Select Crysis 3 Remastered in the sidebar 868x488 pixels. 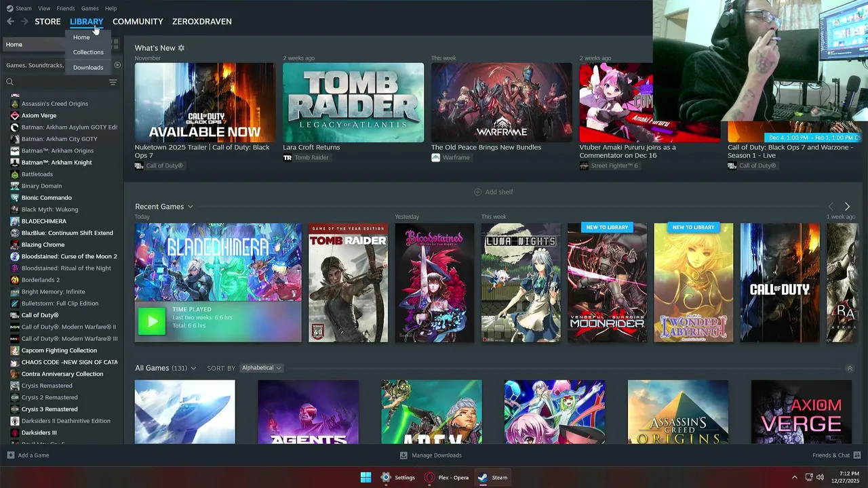(50, 409)
